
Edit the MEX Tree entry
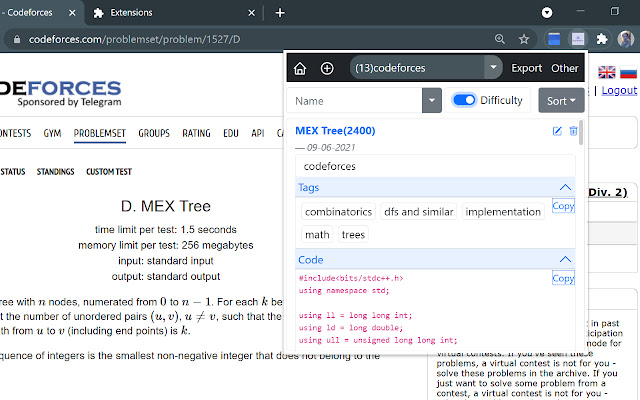pyautogui.click(x=557, y=131)
